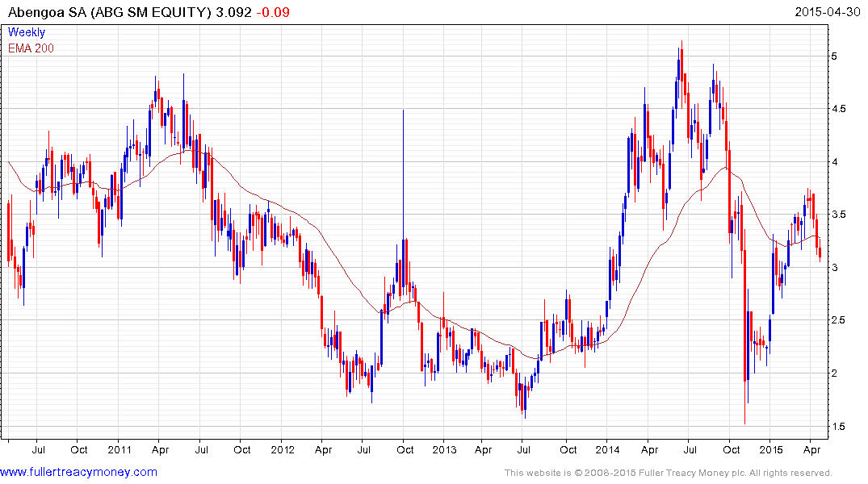Click the y-axis value 4

tap(834, 161)
